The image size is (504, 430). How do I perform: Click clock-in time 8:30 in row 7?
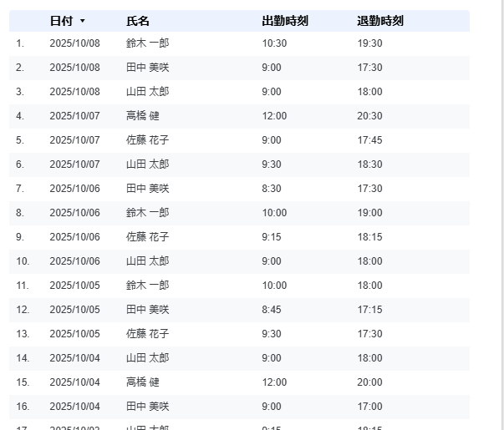click(x=271, y=189)
